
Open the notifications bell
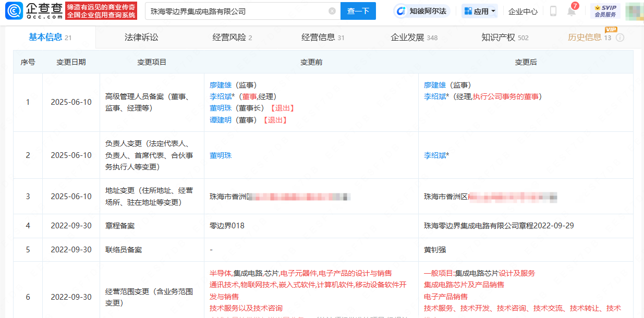tap(572, 11)
